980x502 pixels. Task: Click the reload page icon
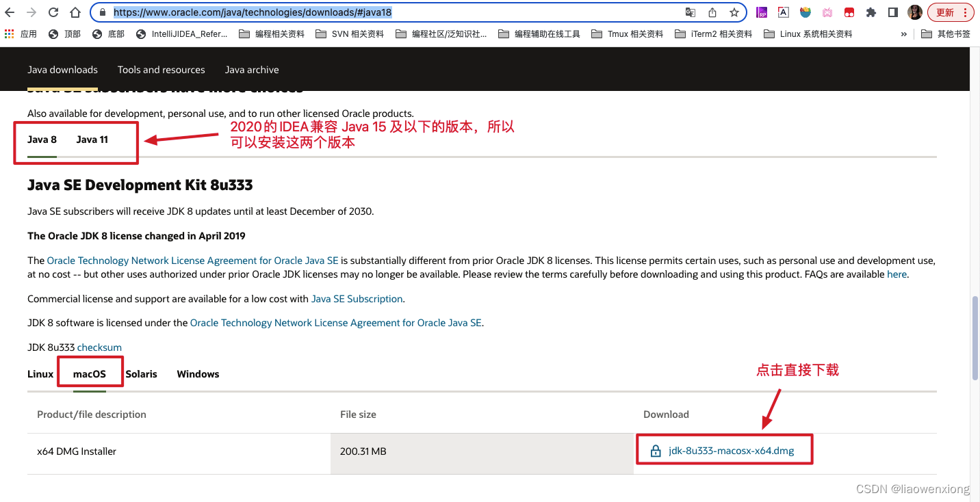coord(53,12)
